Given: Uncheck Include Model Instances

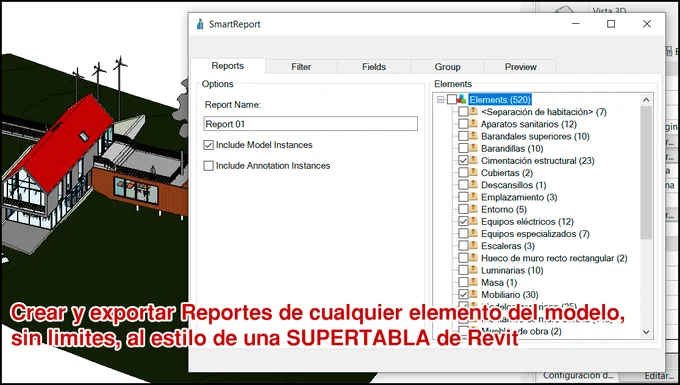Looking at the screenshot, I should [x=209, y=145].
